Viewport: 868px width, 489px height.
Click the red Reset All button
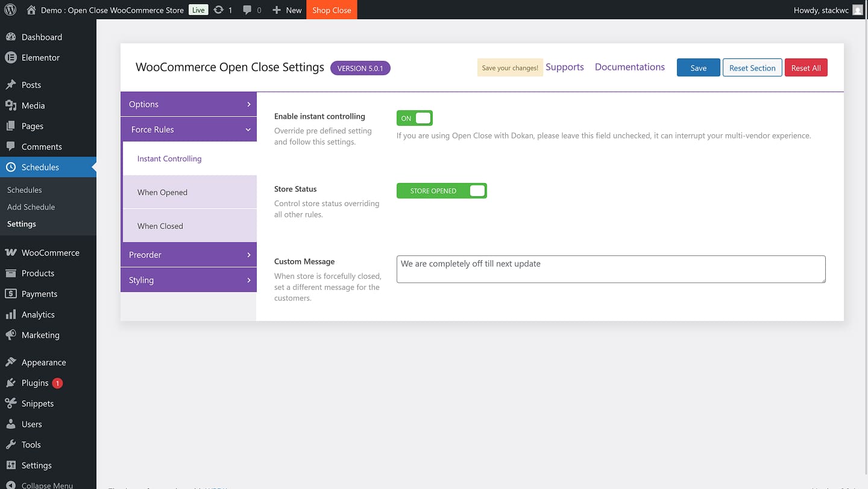coord(806,67)
